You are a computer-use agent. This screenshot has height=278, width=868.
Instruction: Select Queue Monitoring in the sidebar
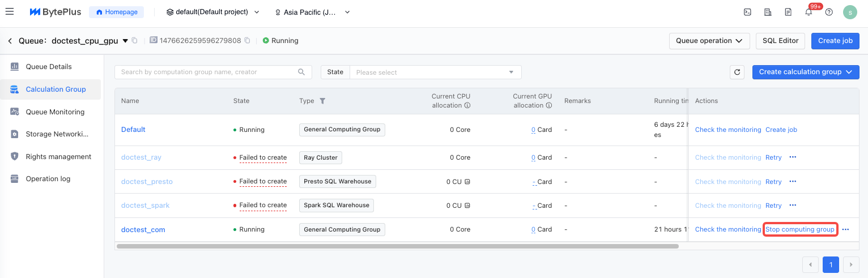click(x=55, y=112)
